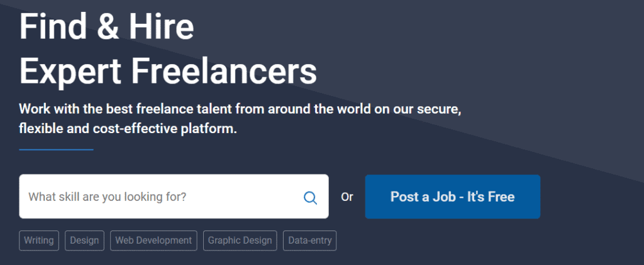Select the Data-entry tag

coord(309,241)
